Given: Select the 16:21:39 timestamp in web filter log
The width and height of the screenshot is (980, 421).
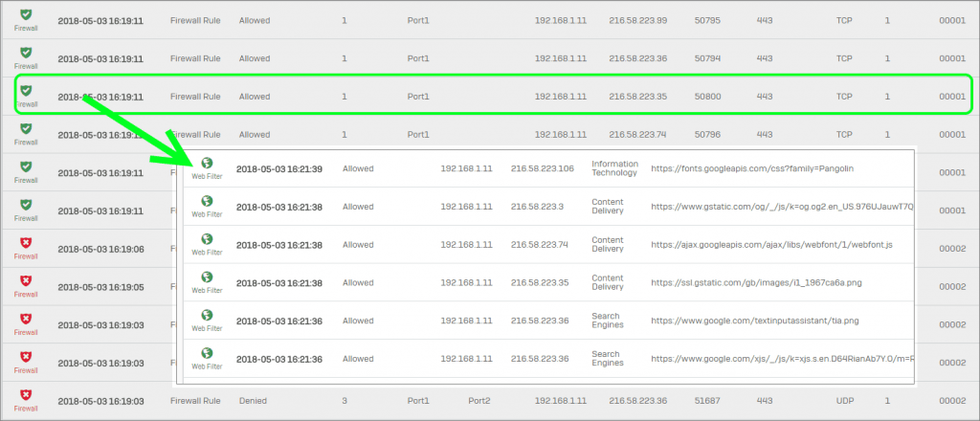Looking at the screenshot, I should pyautogui.click(x=278, y=168).
